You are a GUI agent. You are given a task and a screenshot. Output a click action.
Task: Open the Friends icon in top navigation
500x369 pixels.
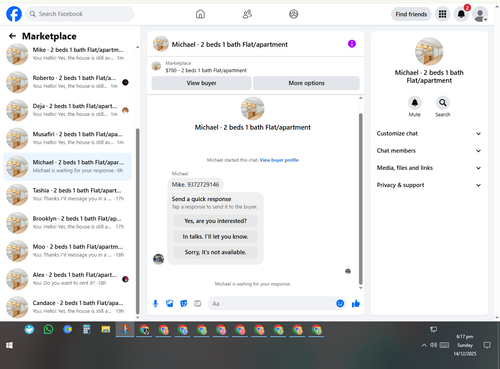247,14
